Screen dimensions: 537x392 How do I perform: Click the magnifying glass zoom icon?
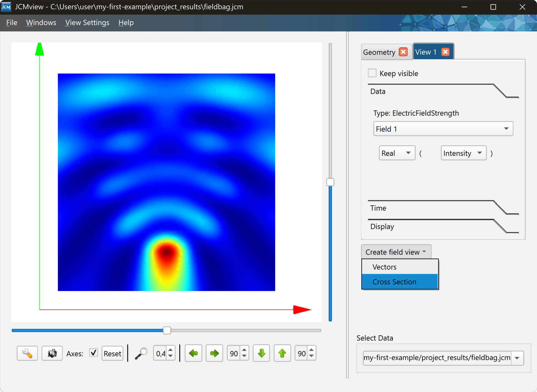pyautogui.click(x=141, y=353)
